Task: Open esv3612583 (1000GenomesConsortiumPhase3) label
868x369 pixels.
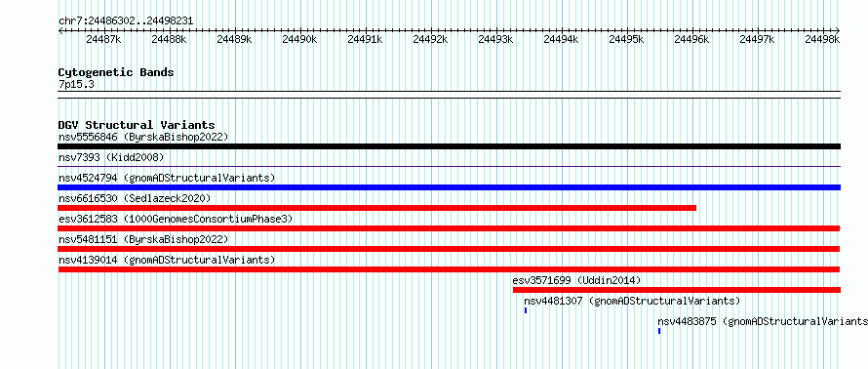Action: 176,219
